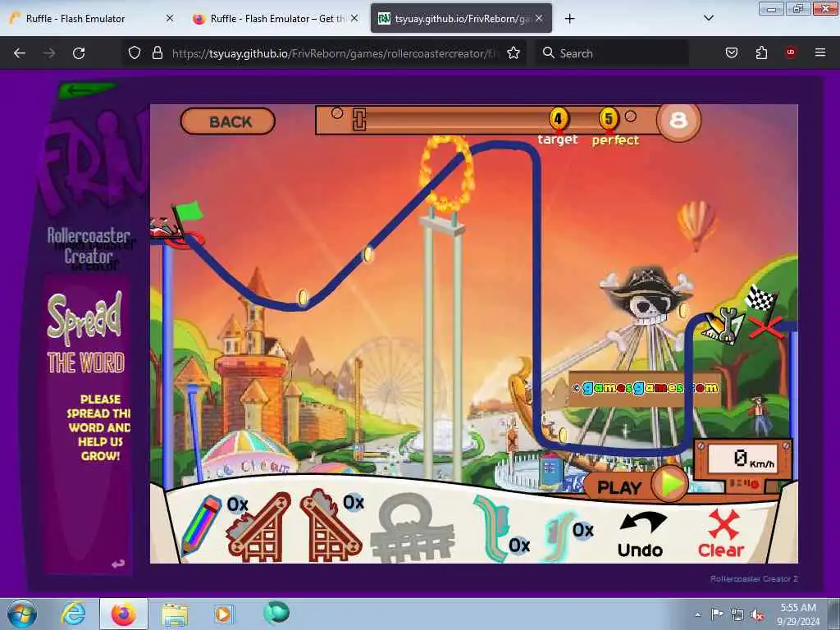Bookmark this page with the star
This screenshot has width=840, height=630.
point(514,53)
